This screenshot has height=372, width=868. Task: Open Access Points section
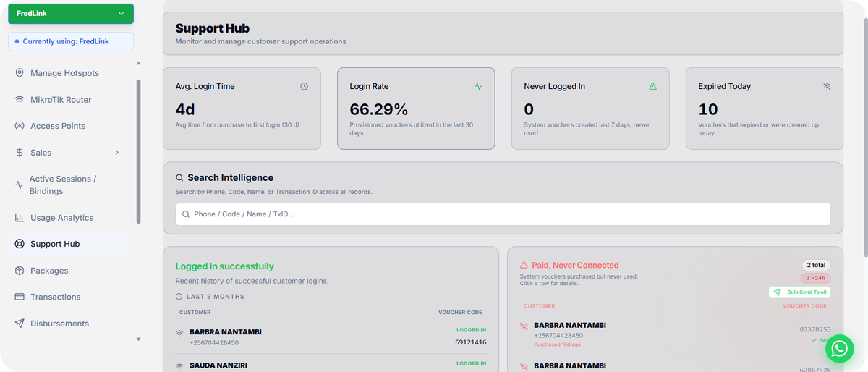click(x=58, y=126)
